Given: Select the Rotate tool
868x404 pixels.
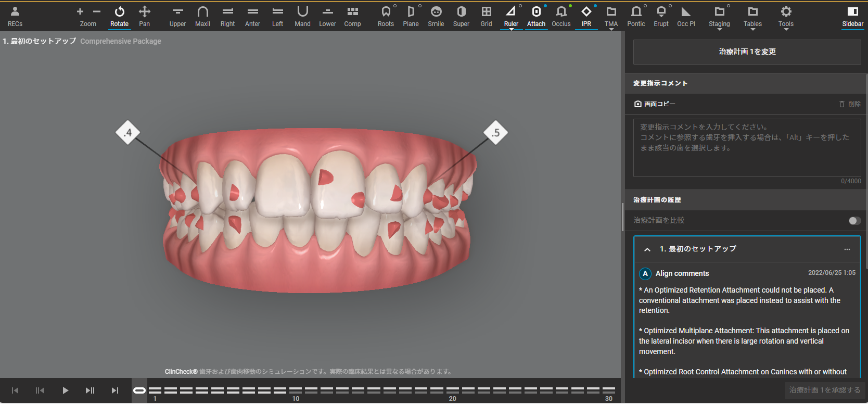Looking at the screenshot, I should click(119, 16).
